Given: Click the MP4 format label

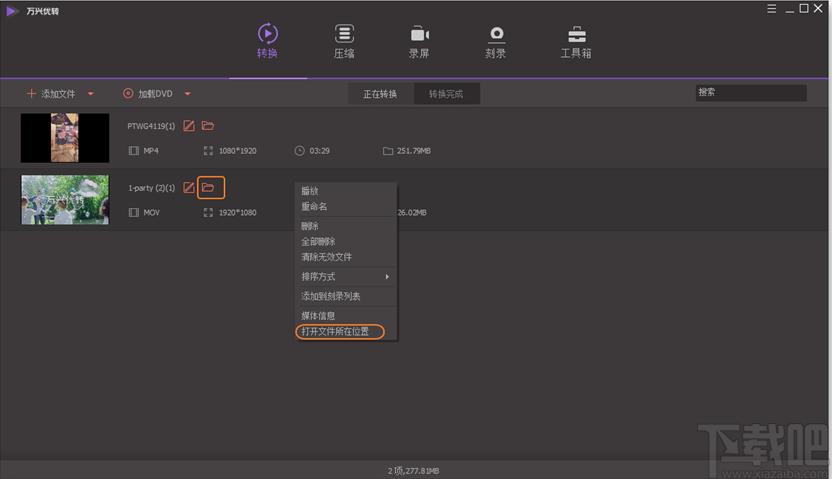Looking at the screenshot, I should click(x=151, y=151).
